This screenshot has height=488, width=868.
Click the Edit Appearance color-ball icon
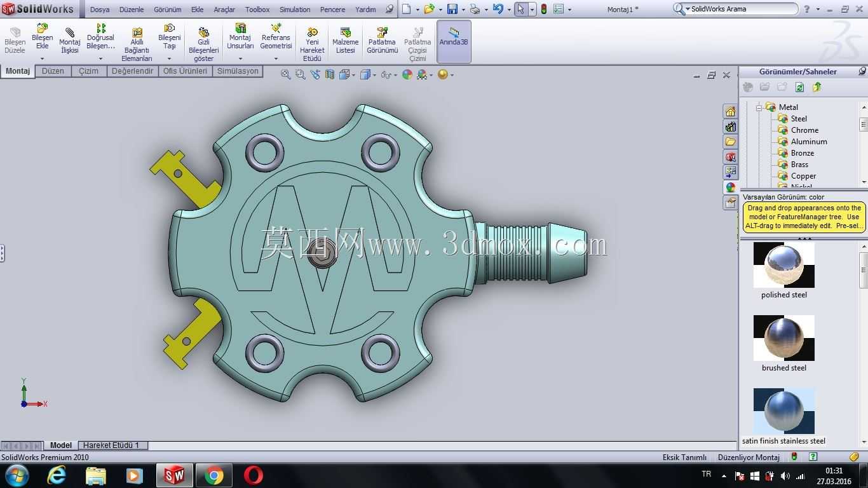coord(407,74)
